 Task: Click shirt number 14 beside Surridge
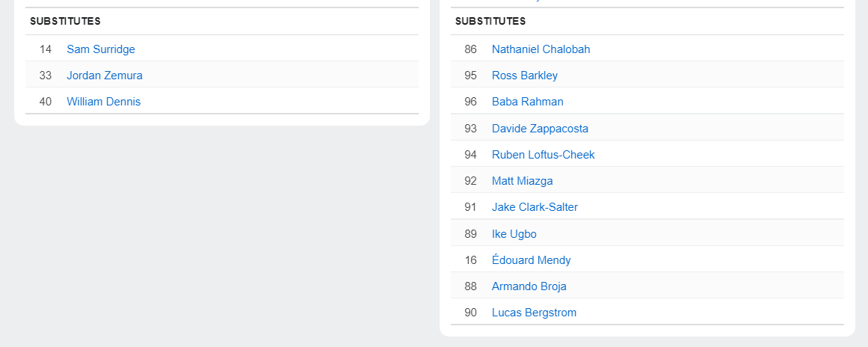[x=46, y=49]
